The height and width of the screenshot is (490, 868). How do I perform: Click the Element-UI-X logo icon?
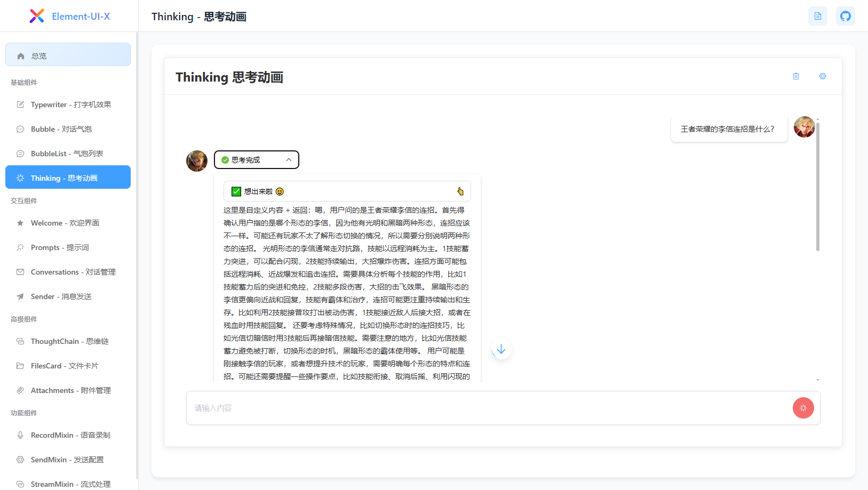click(36, 15)
